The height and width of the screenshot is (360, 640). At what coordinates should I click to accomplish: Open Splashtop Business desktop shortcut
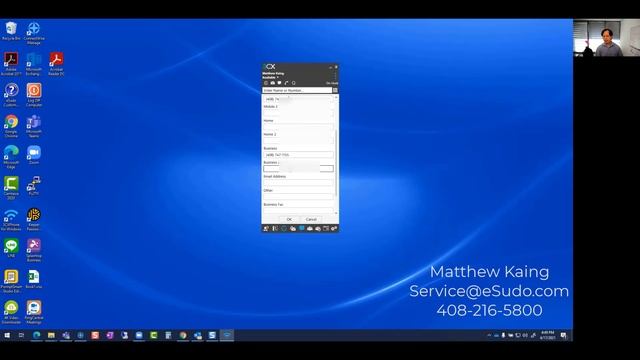[x=33, y=250]
